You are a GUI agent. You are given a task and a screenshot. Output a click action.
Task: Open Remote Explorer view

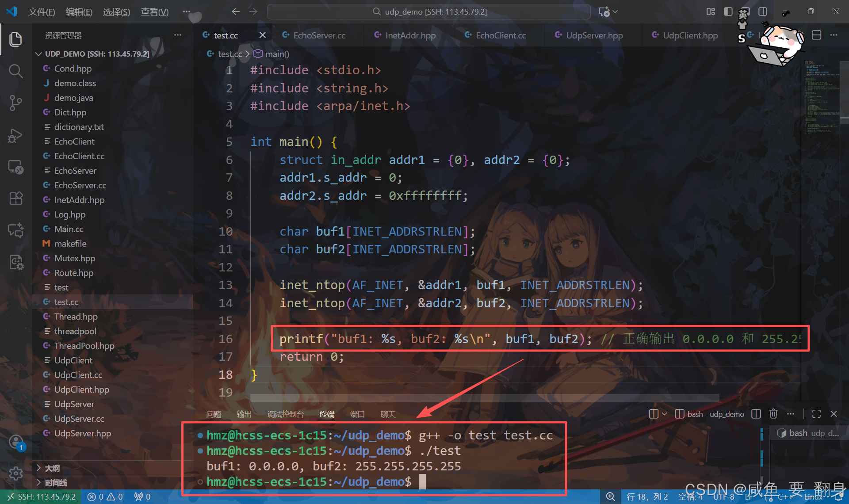[x=15, y=167]
